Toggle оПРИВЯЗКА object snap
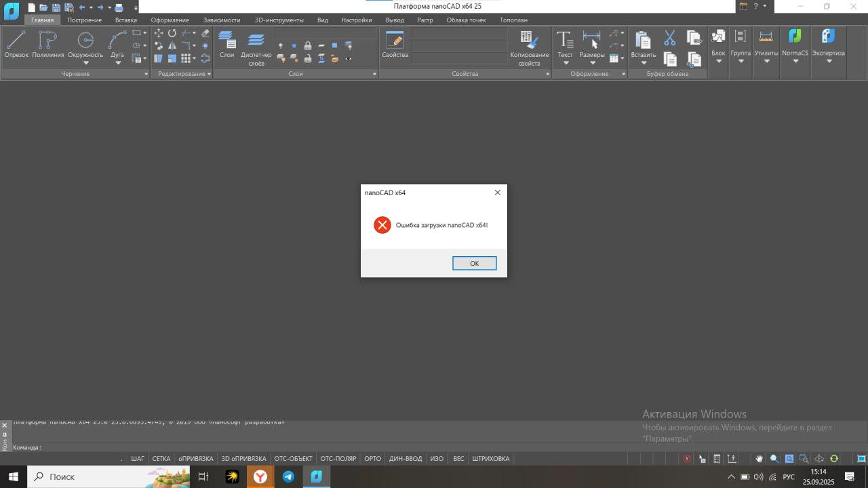The height and width of the screenshot is (488, 868). (x=196, y=459)
